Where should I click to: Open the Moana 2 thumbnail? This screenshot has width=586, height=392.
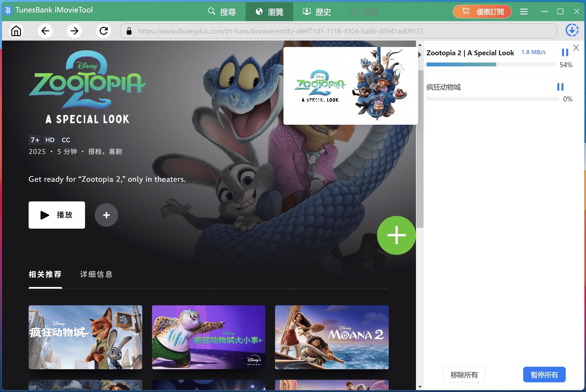pyautogui.click(x=331, y=337)
